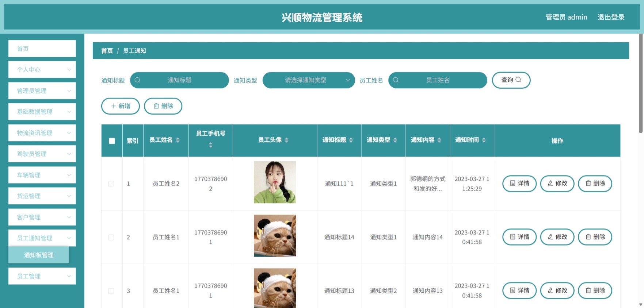Click cell text 通知内容14
644x308 pixels.
click(x=427, y=237)
